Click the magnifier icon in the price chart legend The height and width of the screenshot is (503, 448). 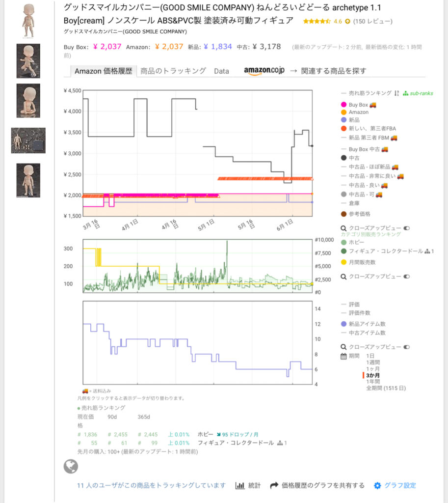(x=343, y=228)
